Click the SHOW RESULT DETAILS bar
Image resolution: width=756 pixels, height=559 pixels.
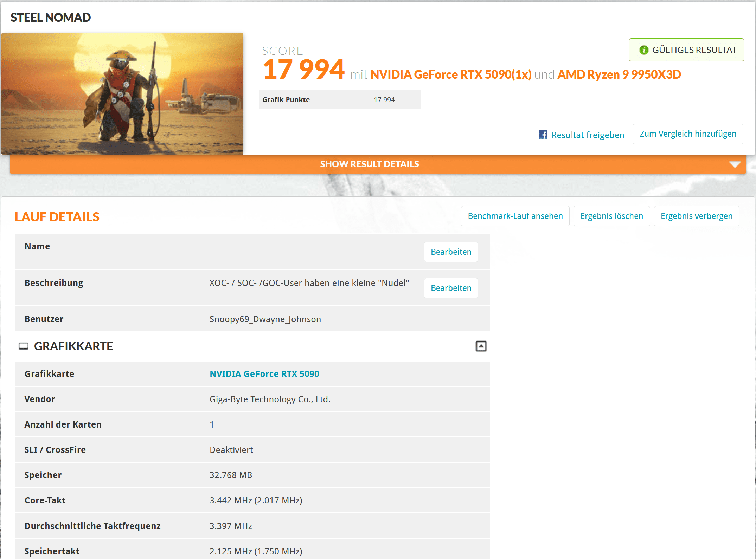click(x=369, y=164)
